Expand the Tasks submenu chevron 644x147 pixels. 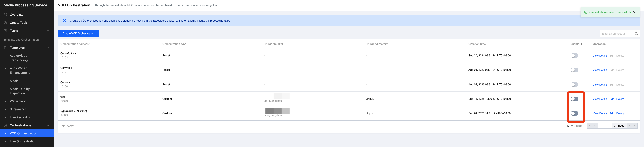pyautogui.click(x=48, y=31)
